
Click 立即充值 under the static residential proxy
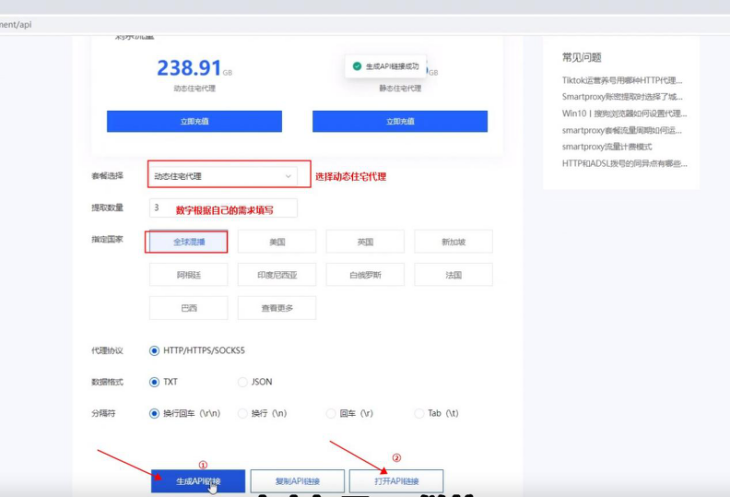[399, 121]
